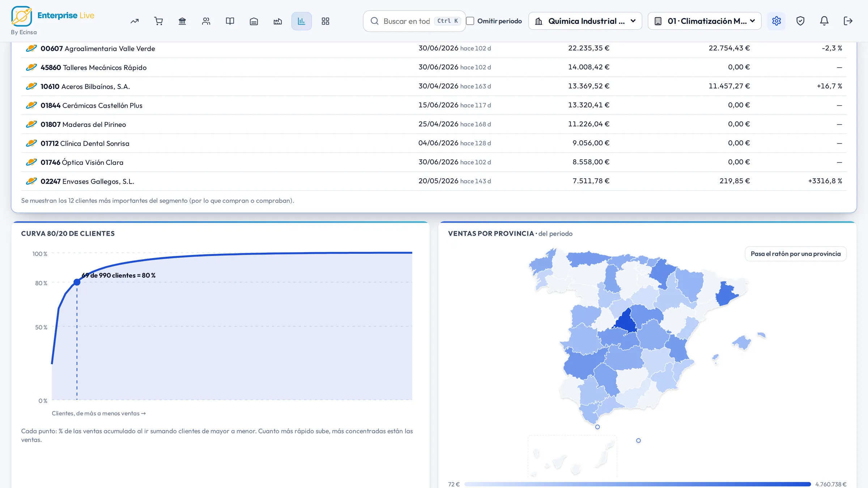The height and width of the screenshot is (488, 868).
Task: Focus the Buscar en todo search field
Action: tap(414, 21)
